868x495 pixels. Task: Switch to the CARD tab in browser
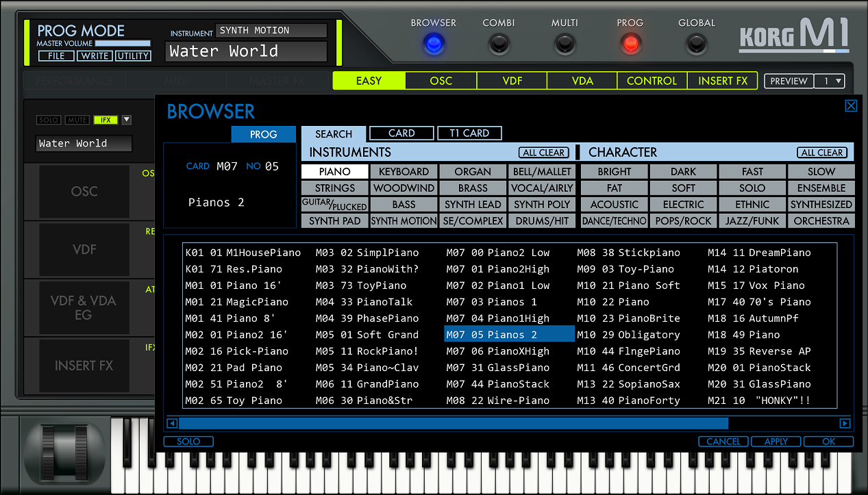[401, 133]
